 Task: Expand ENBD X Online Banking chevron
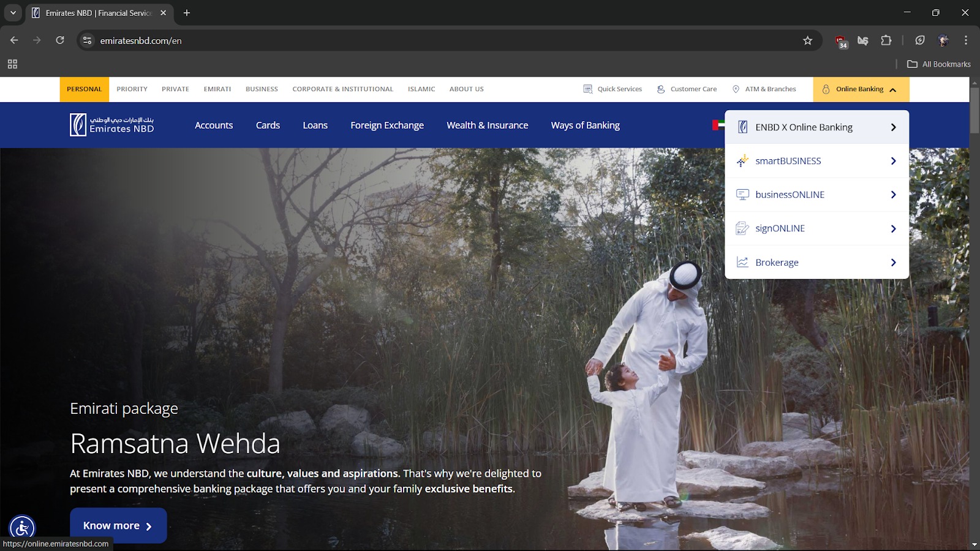[894, 127]
